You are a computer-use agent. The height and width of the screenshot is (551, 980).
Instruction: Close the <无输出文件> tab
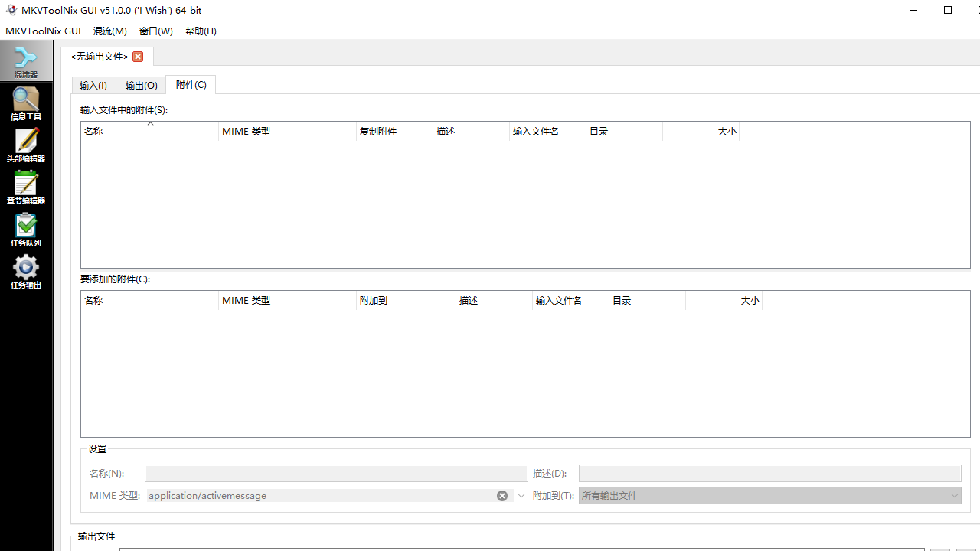(x=138, y=56)
